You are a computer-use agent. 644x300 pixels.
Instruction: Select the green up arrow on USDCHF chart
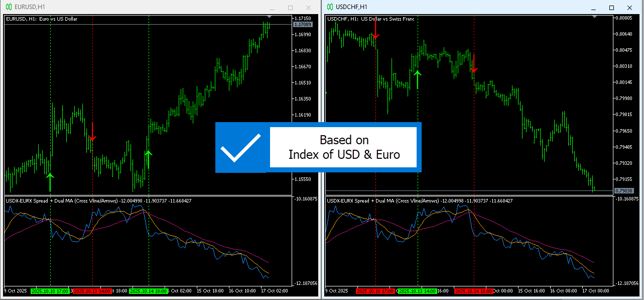[417, 79]
